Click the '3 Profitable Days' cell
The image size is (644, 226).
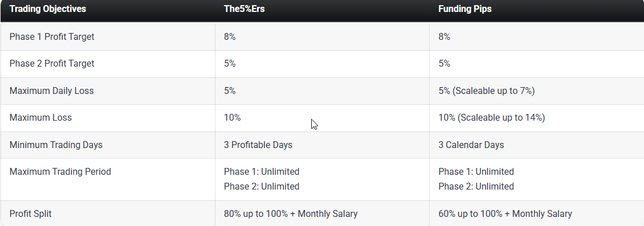pyautogui.click(x=258, y=145)
